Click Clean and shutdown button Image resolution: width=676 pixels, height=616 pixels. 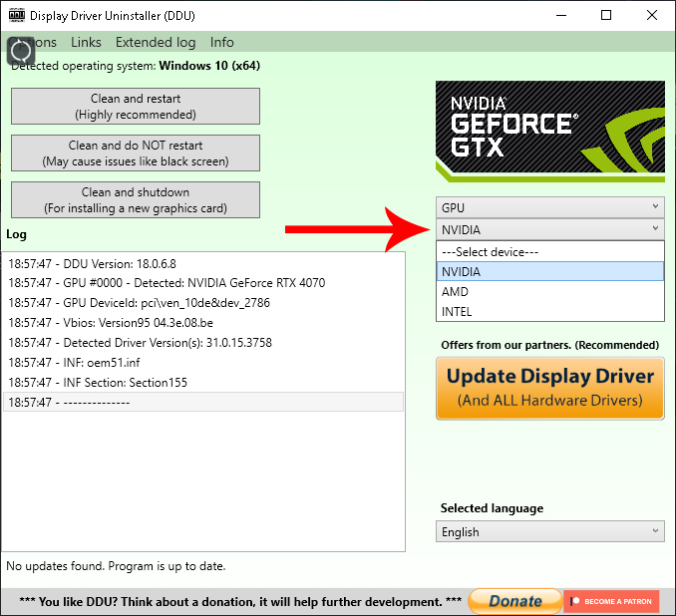click(136, 200)
